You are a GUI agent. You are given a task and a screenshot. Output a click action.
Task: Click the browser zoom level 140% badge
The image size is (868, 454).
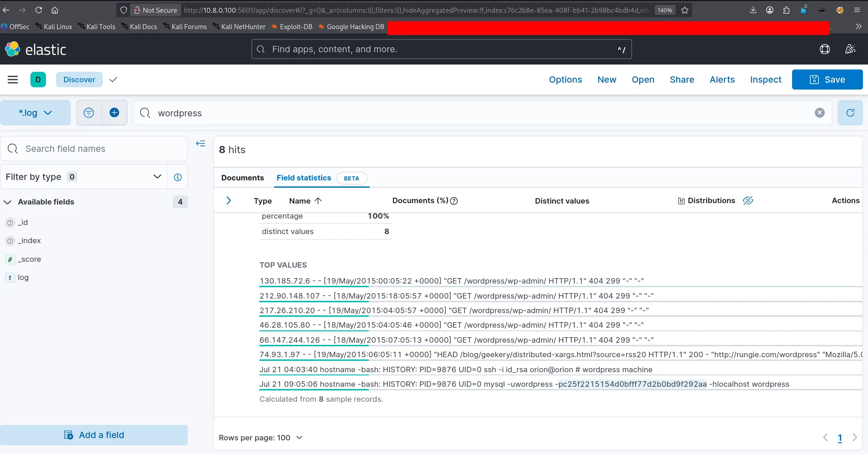tap(665, 10)
